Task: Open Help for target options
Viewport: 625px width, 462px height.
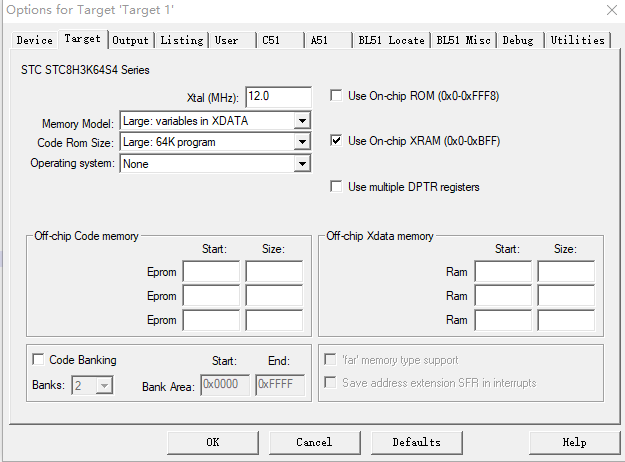Action: pyautogui.click(x=574, y=442)
